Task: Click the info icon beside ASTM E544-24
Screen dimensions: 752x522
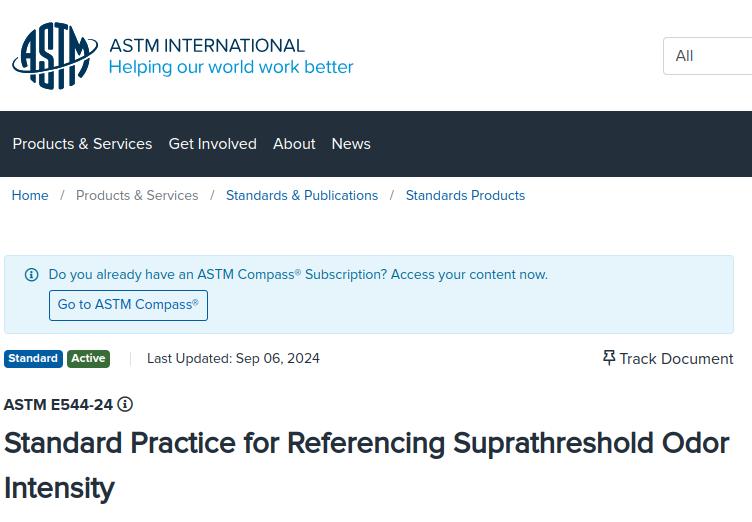Action: click(x=125, y=404)
